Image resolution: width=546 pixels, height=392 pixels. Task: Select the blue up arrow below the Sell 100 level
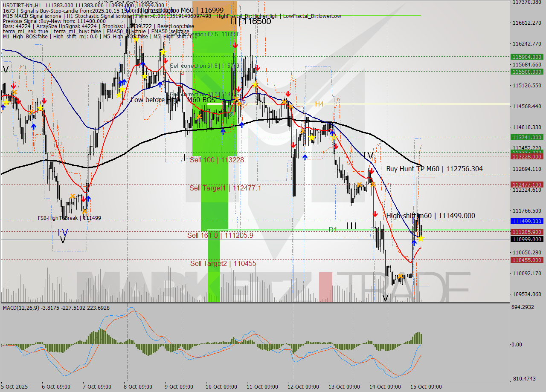tap(305, 158)
